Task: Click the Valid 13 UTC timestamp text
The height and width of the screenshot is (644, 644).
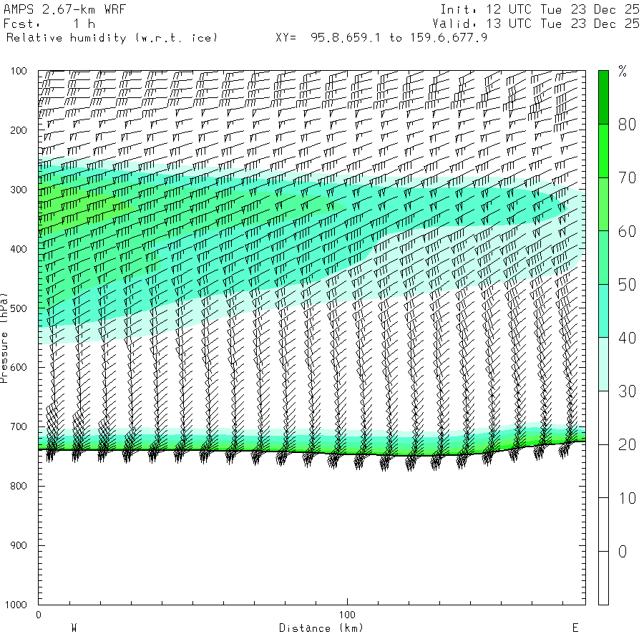Action: (536, 24)
